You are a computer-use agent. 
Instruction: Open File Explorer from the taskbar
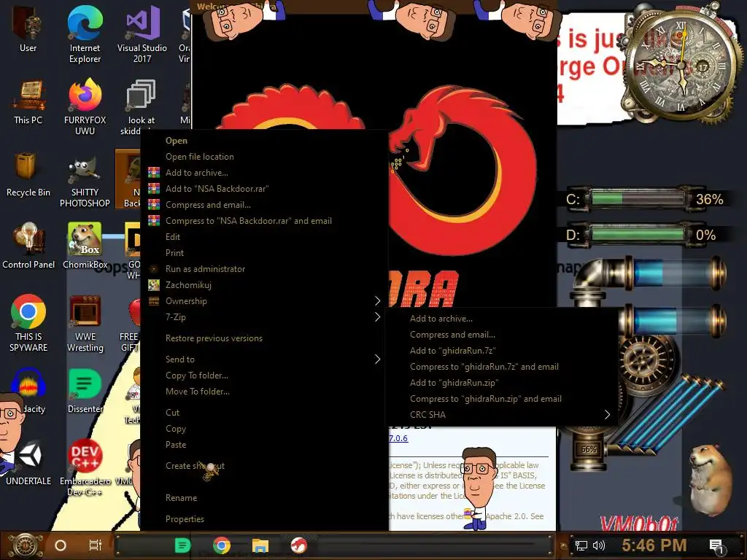pos(260,545)
